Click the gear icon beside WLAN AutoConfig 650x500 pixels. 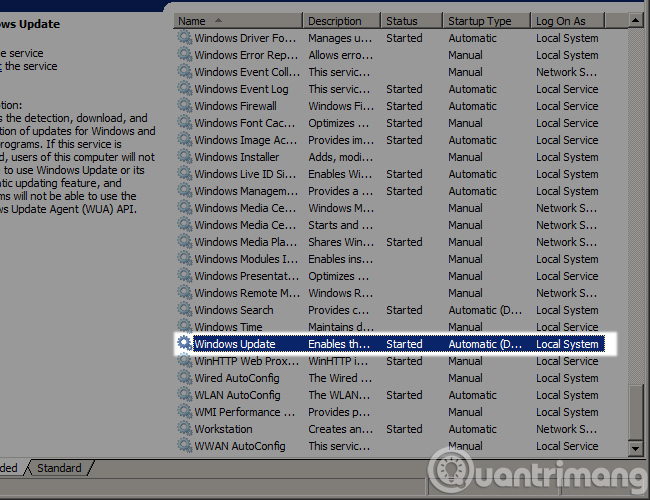click(184, 395)
